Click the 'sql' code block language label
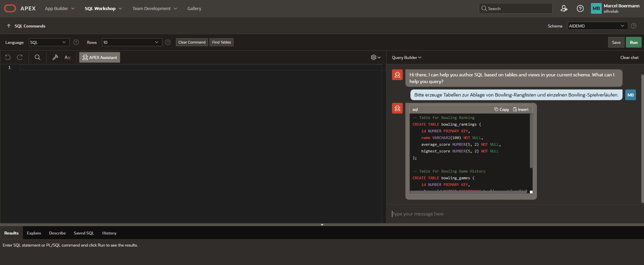Viewport: 644px width, 265px height. [x=415, y=110]
